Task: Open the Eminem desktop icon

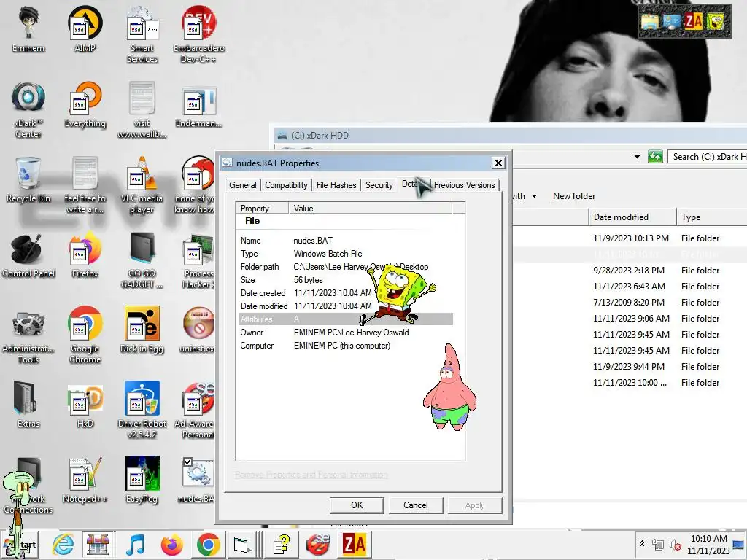Action: (28, 29)
